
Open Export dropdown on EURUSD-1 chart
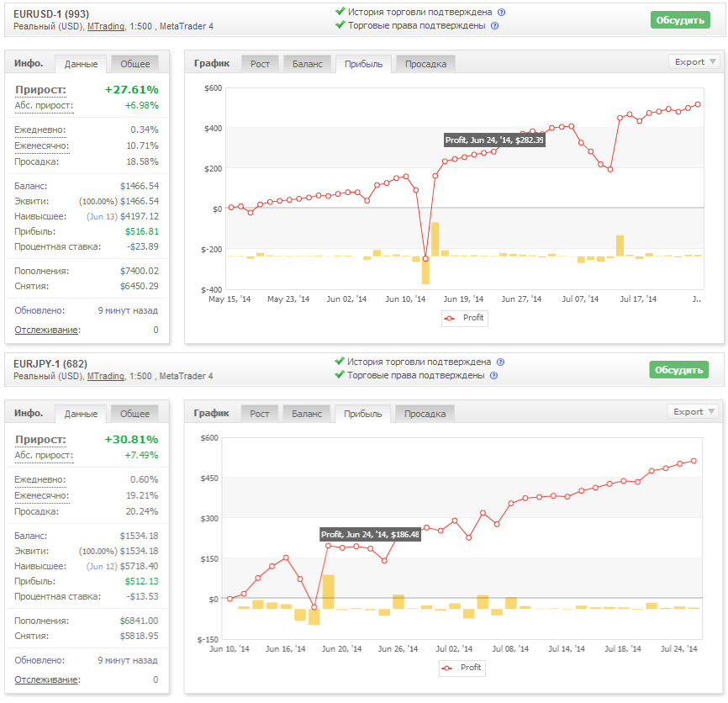pos(694,61)
